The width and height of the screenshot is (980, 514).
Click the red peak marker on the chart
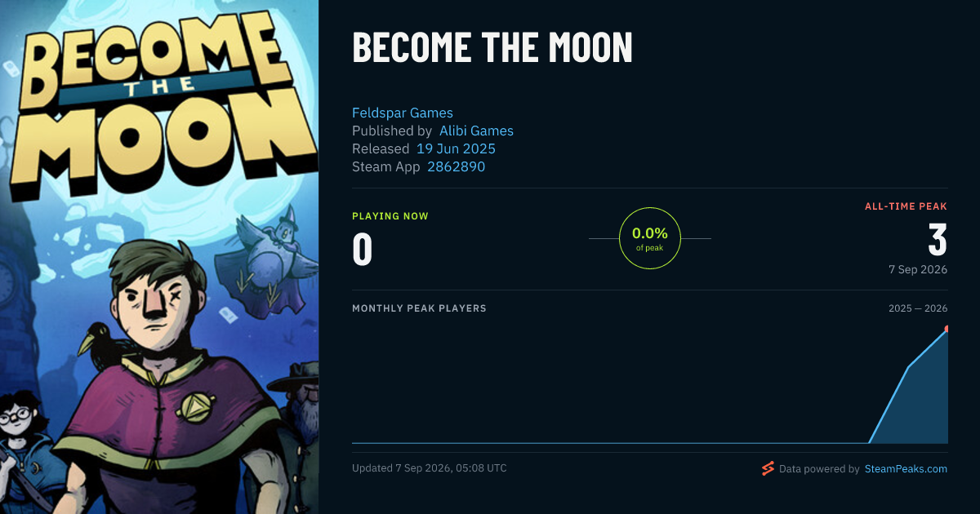point(947,330)
